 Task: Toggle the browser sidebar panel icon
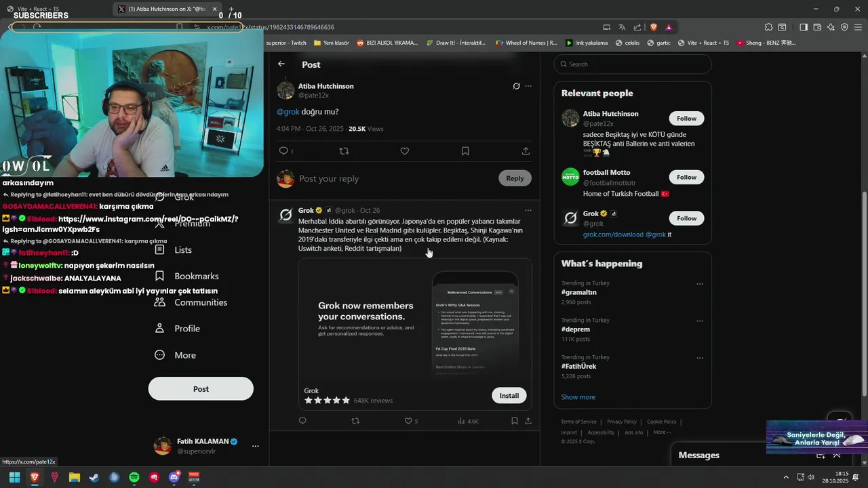804,27
